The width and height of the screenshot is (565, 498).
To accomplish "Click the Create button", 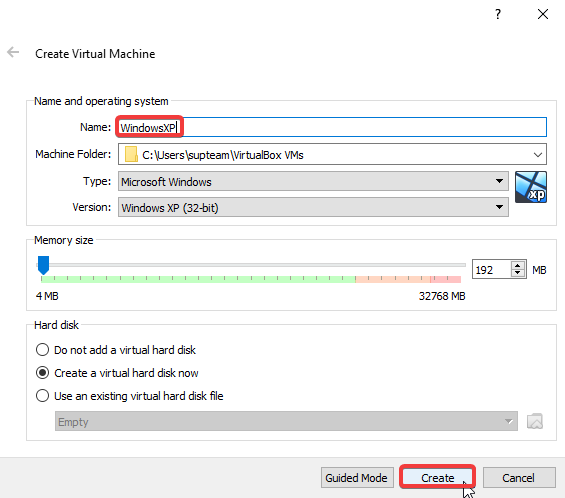I will [x=438, y=477].
